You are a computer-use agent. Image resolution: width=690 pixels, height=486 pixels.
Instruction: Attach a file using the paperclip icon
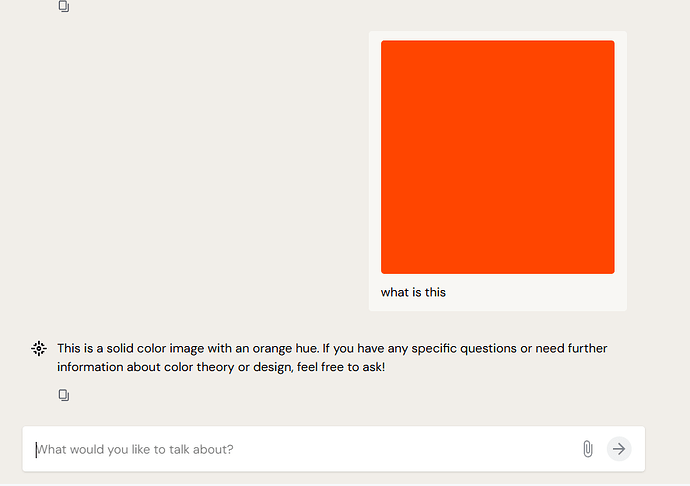(x=587, y=449)
